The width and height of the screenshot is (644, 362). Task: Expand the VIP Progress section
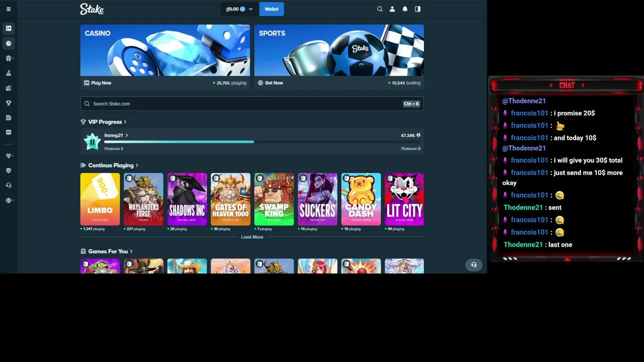(125, 122)
